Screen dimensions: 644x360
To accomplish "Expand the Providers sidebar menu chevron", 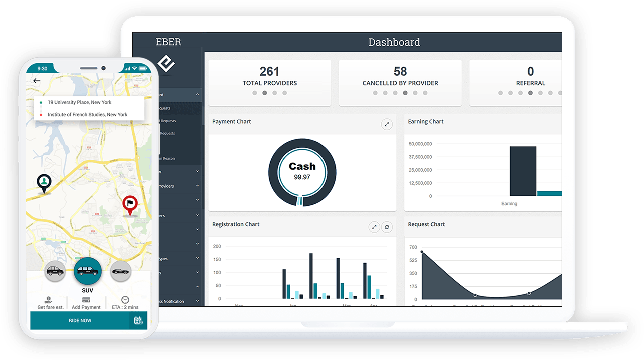I will [x=197, y=186].
